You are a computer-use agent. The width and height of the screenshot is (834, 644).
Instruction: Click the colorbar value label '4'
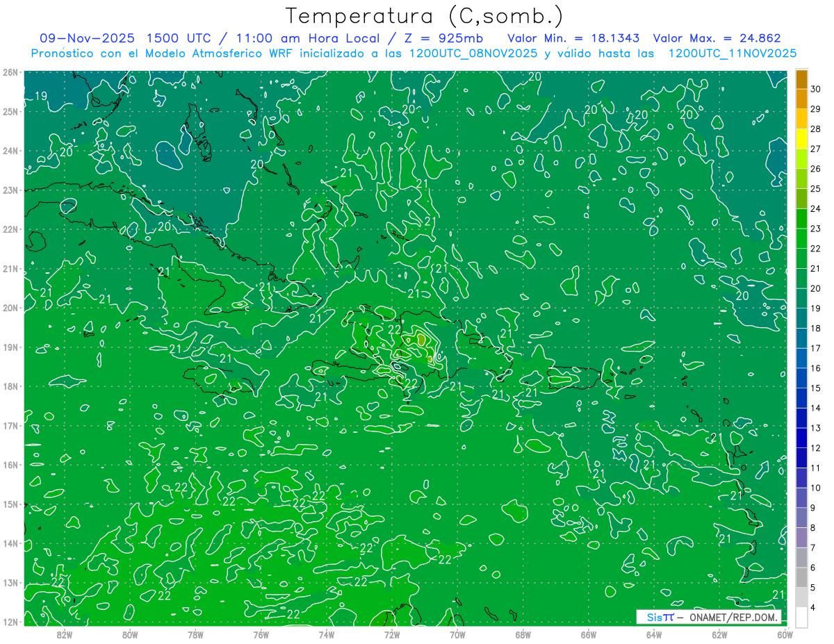click(813, 609)
